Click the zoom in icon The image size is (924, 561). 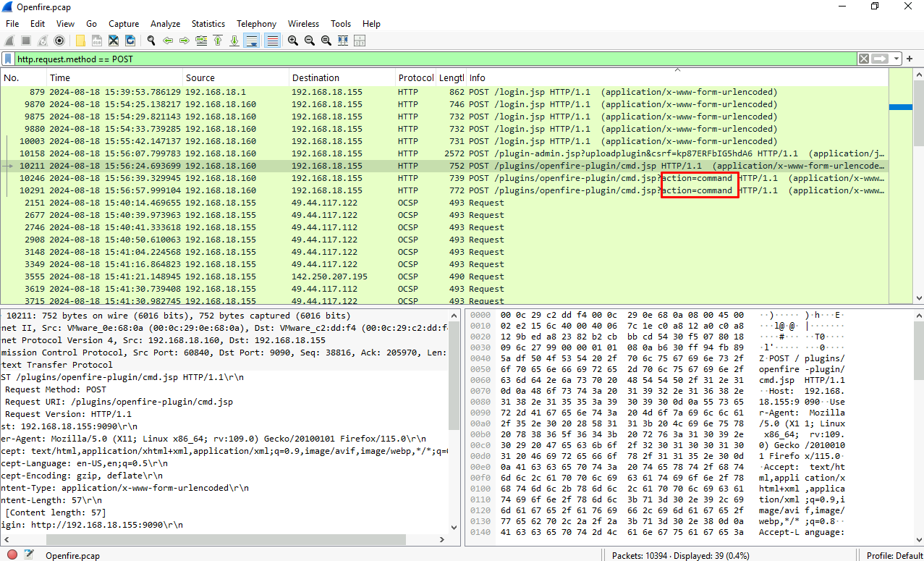tap(292, 41)
